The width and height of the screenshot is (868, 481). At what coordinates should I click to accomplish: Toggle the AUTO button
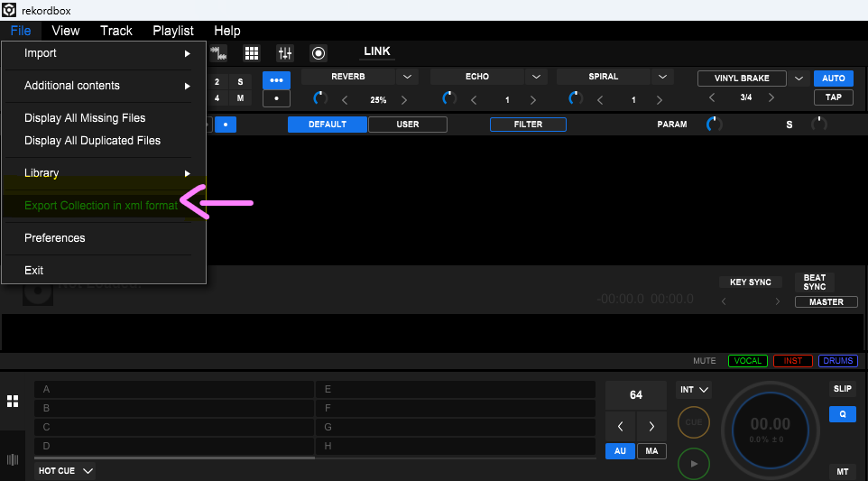(x=833, y=79)
